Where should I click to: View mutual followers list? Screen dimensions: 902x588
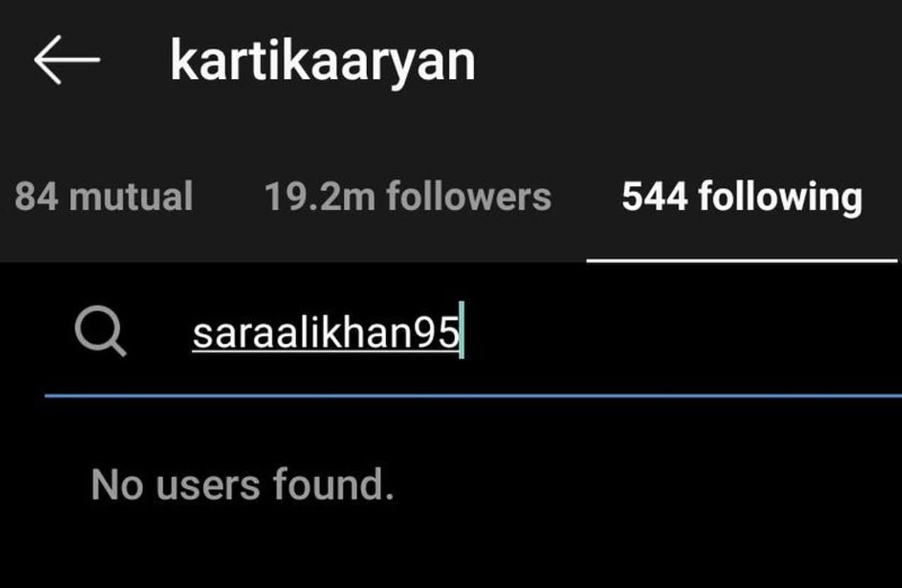(104, 196)
